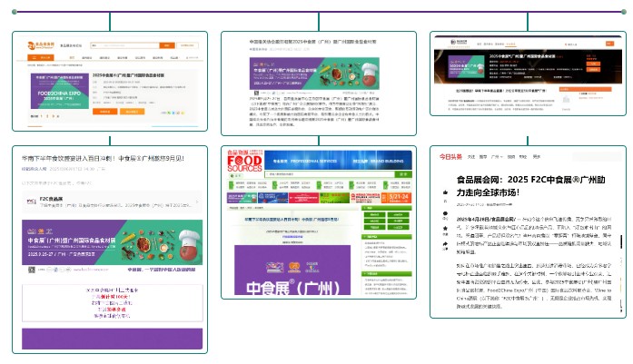This screenshot has height=364, width=633.
Task: Click the FOOD2CHINA EXPO purple poster thumbnail
Action: pos(60,91)
